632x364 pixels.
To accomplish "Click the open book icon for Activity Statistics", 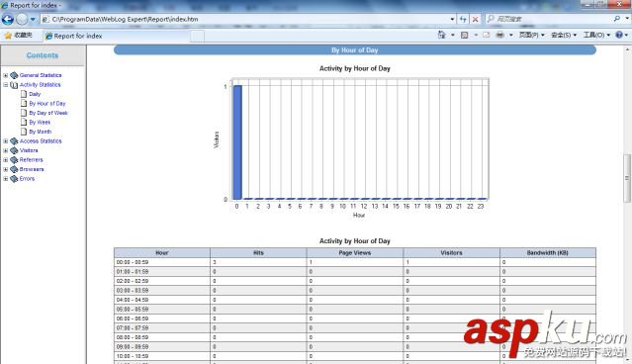I will tap(14, 85).
